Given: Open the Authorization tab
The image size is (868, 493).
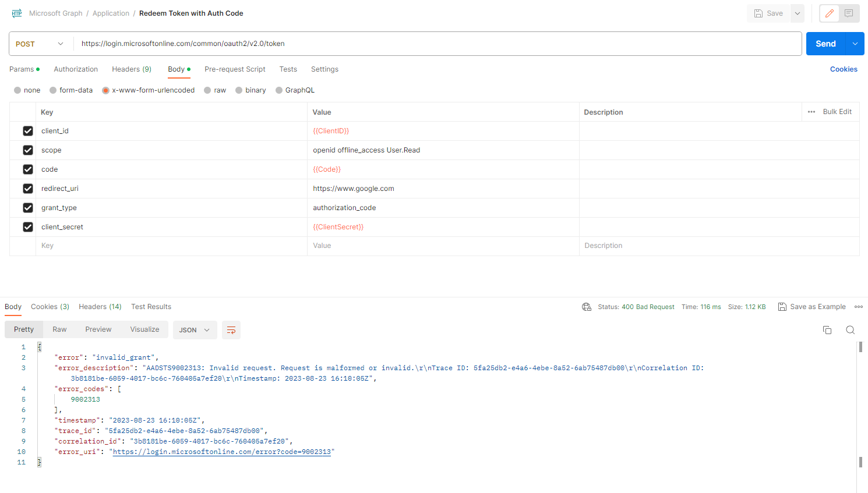Looking at the screenshot, I should (76, 69).
